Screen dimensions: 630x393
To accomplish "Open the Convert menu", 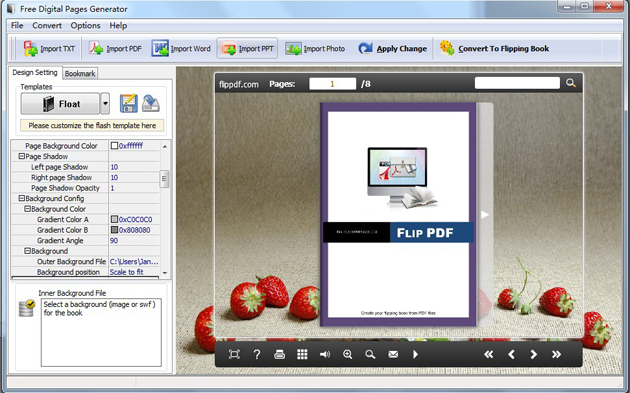I will [47, 25].
